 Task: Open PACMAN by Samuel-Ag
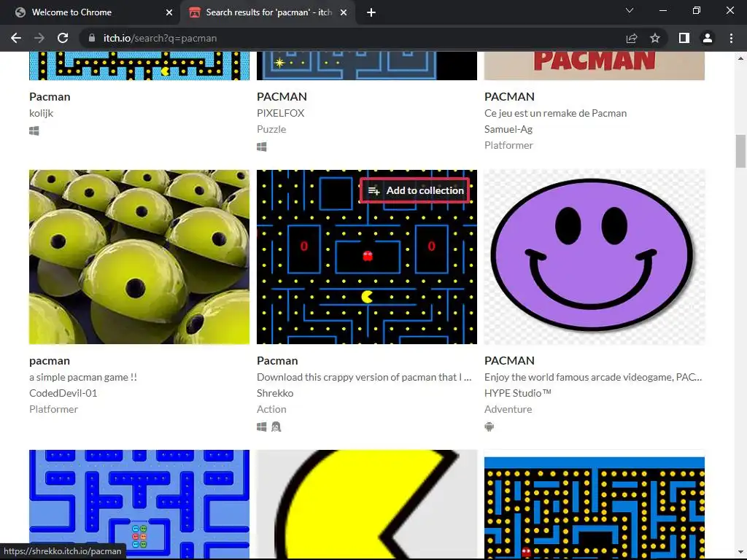pyautogui.click(x=509, y=97)
